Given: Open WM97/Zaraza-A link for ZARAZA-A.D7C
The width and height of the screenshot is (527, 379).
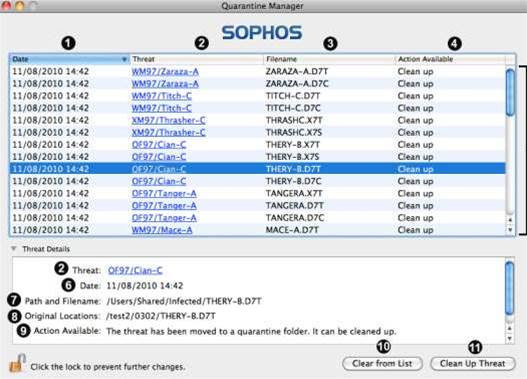Looking at the screenshot, I should click(x=165, y=84).
